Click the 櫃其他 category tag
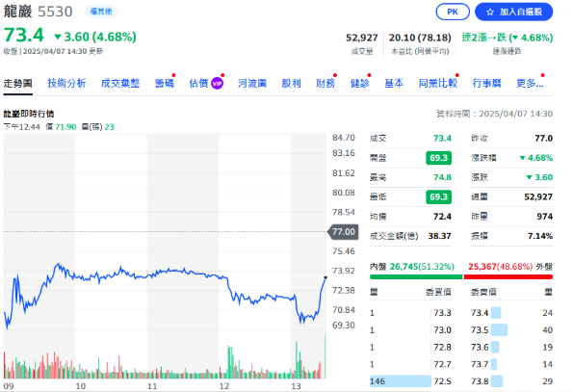The height and width of the screenshot is (392, 573). [x=101, y=12]
